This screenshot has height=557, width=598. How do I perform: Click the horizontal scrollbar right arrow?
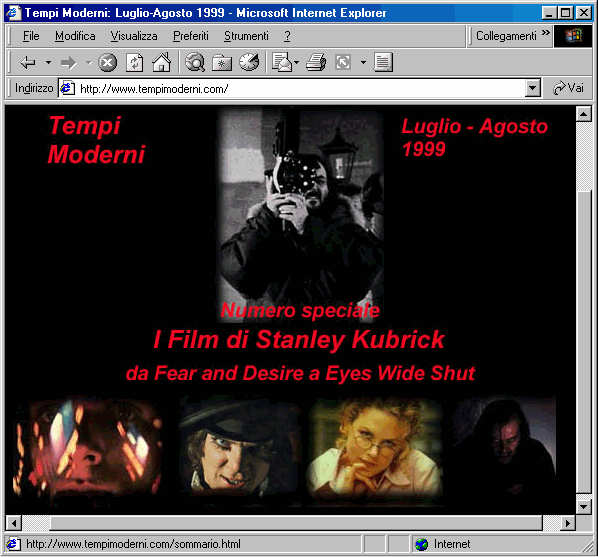(568, 523)
